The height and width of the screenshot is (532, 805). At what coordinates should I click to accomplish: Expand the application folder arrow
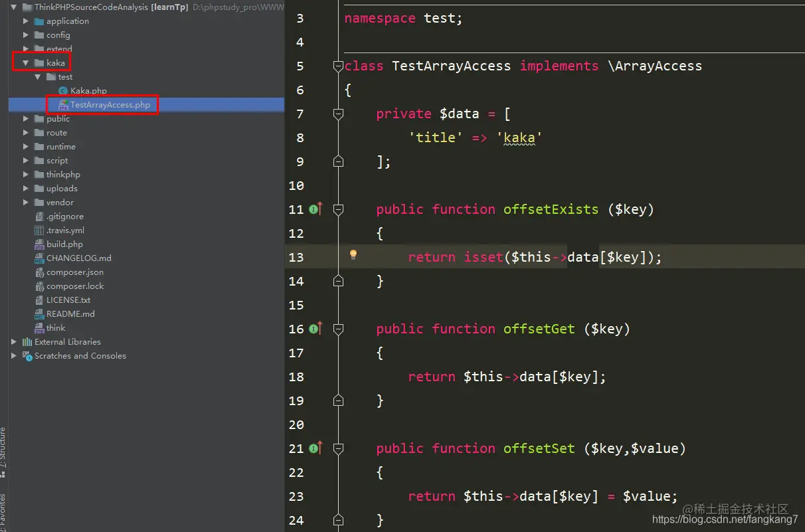(x=26, y=21)
